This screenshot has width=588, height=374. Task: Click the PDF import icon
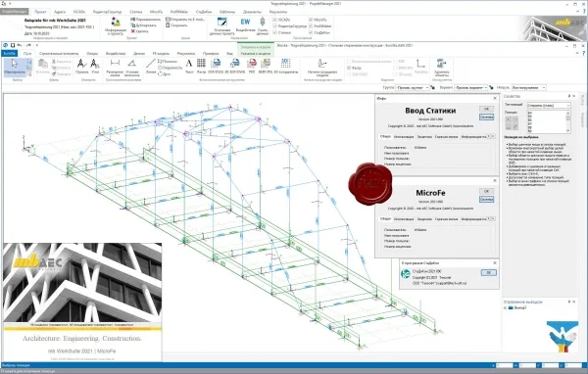[x=252, y=63]
